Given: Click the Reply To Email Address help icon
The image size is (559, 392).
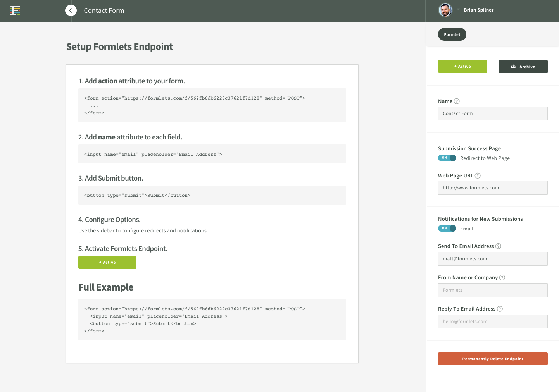Looking at the screenshot, I should pyautogui.click(x=500, y=309).
